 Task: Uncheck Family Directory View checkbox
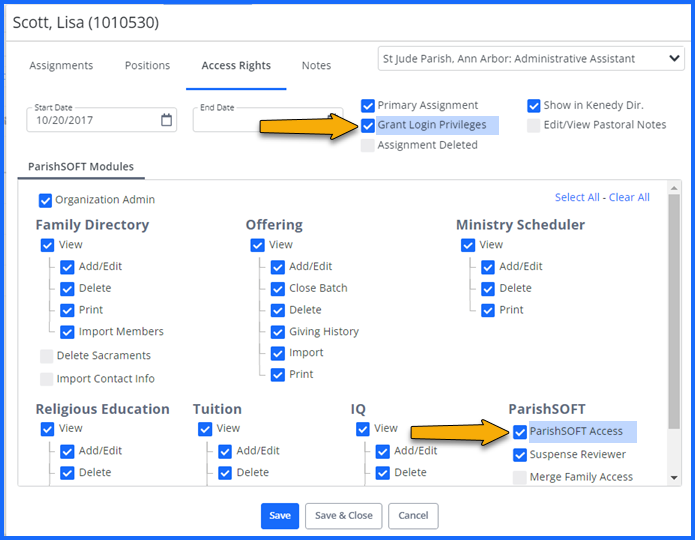click(47, 245)
